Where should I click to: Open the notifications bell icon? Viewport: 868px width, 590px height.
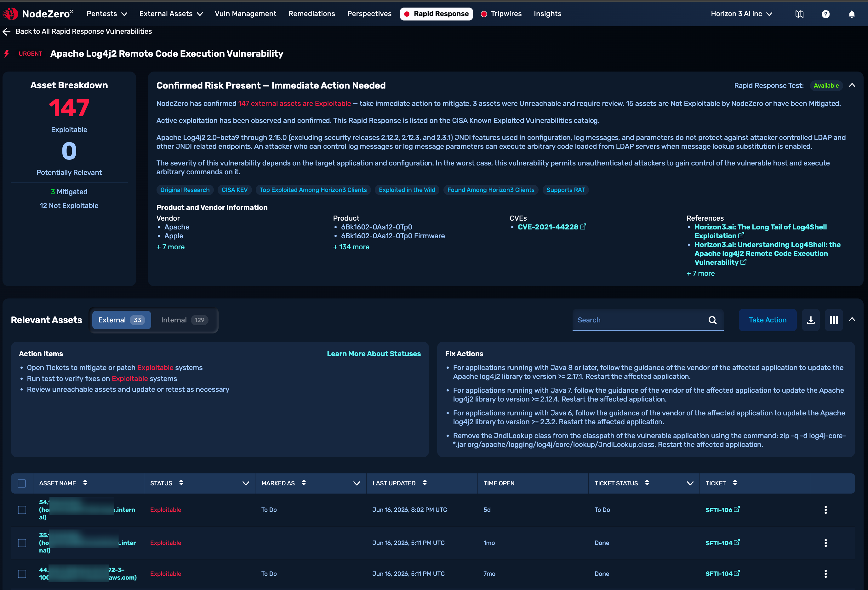point(852,14)
